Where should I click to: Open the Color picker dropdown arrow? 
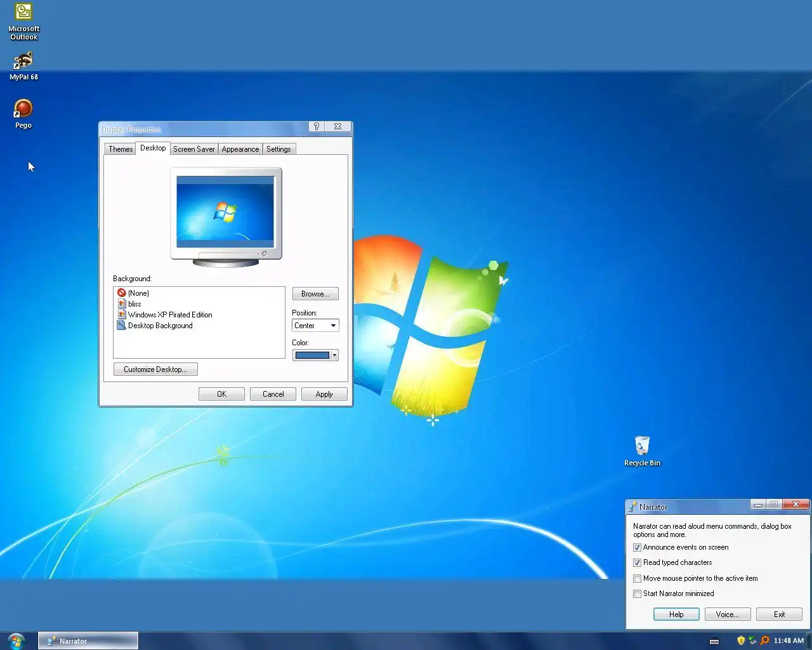[x=334, y=355]
